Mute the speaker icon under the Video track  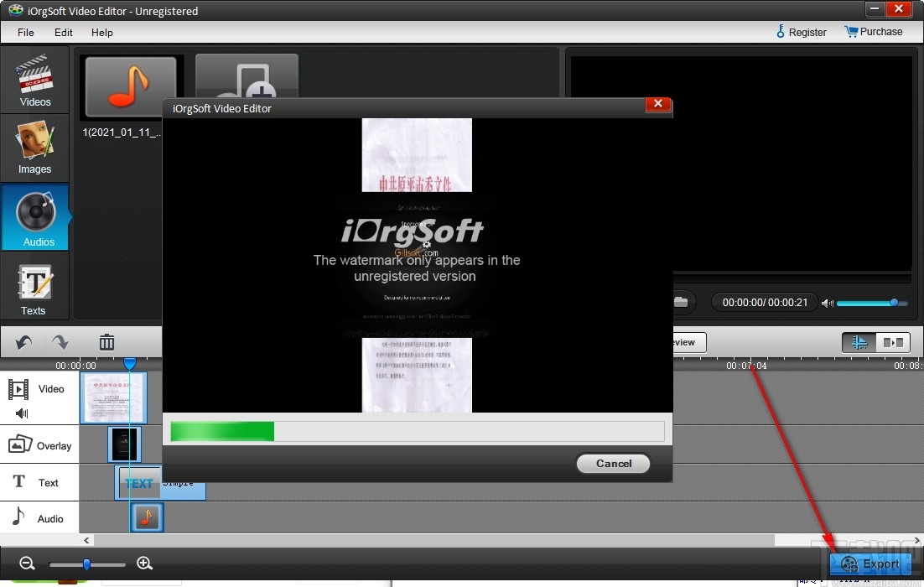pyautogui.click(x=18, y=413)
